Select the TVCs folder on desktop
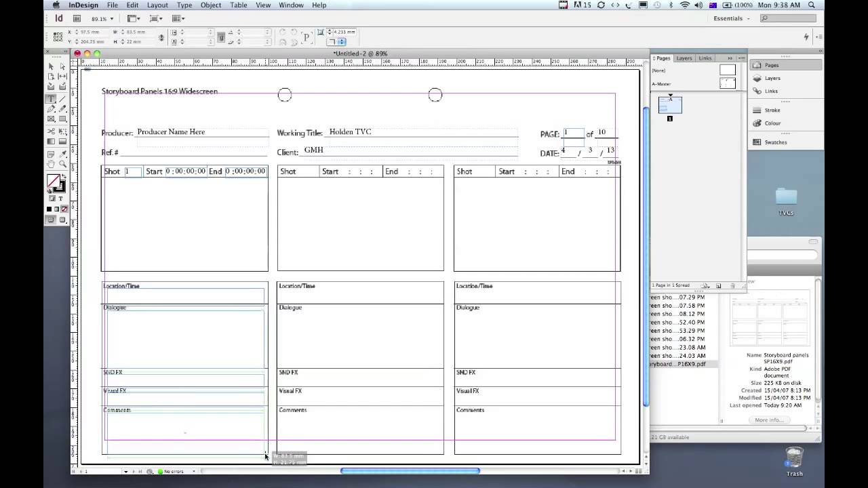Screen dimensions: 868x488 click(x=786, y=201)
